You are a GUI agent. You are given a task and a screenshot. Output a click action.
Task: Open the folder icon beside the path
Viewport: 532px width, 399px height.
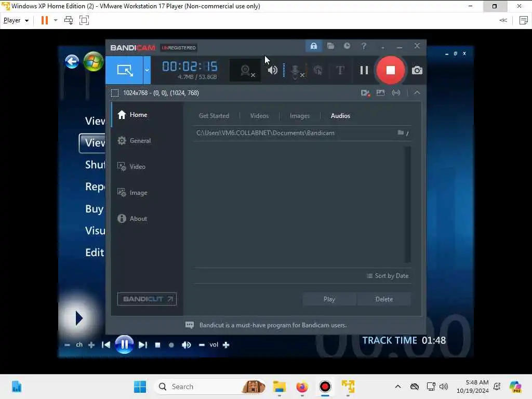401,132
